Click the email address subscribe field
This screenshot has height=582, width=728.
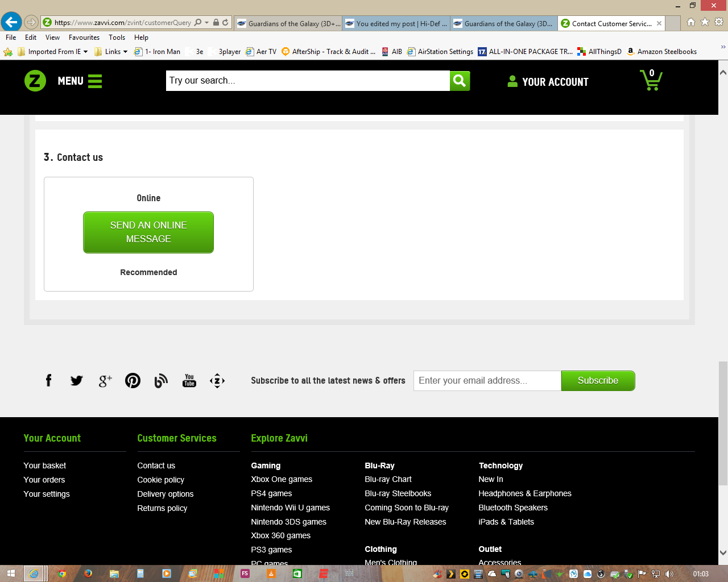tap(487, 381)
